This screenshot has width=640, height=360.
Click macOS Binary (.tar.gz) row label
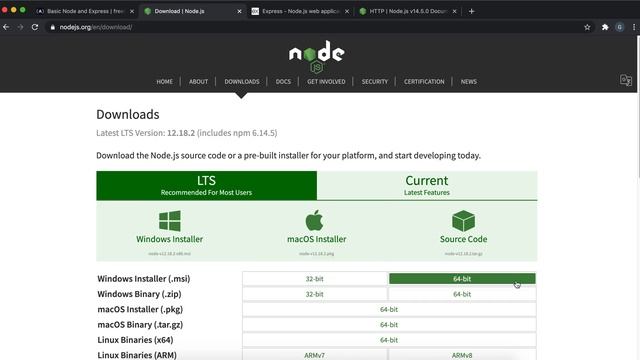pos(140,324)
